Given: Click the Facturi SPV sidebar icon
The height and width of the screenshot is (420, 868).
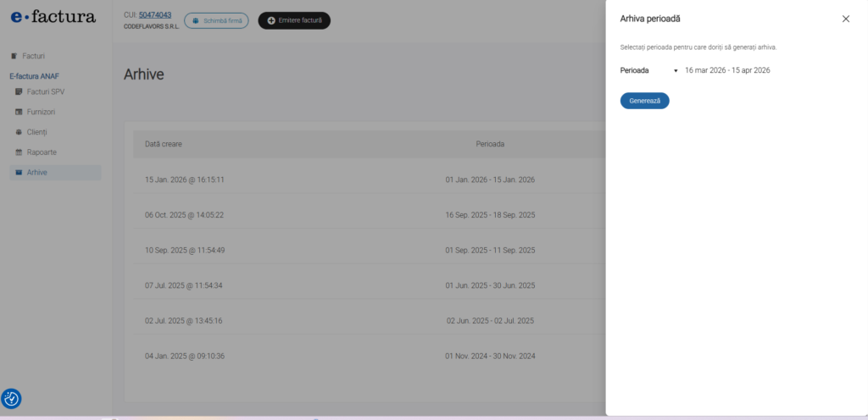Looking at the screenshot, I should coord(19,91).
